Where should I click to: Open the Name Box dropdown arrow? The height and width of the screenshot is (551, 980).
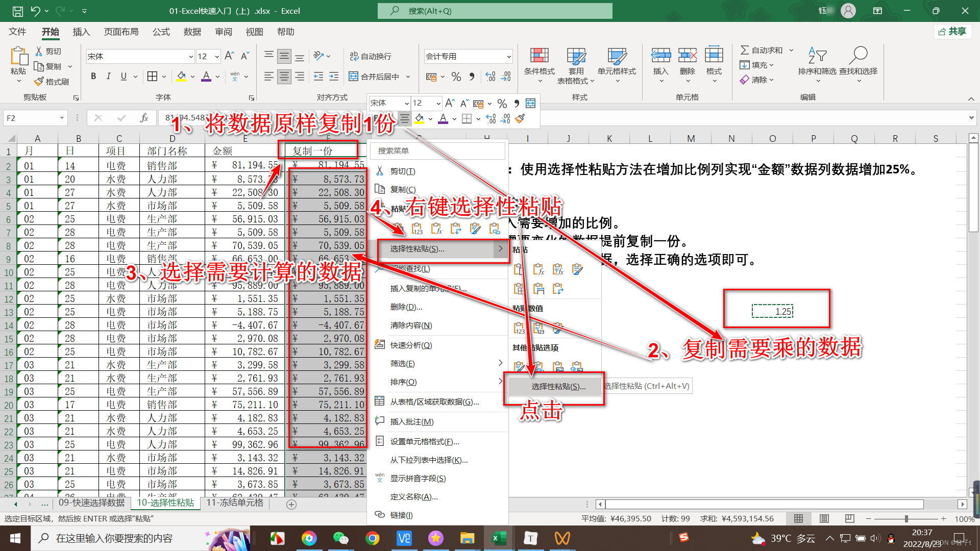(62, 118)
